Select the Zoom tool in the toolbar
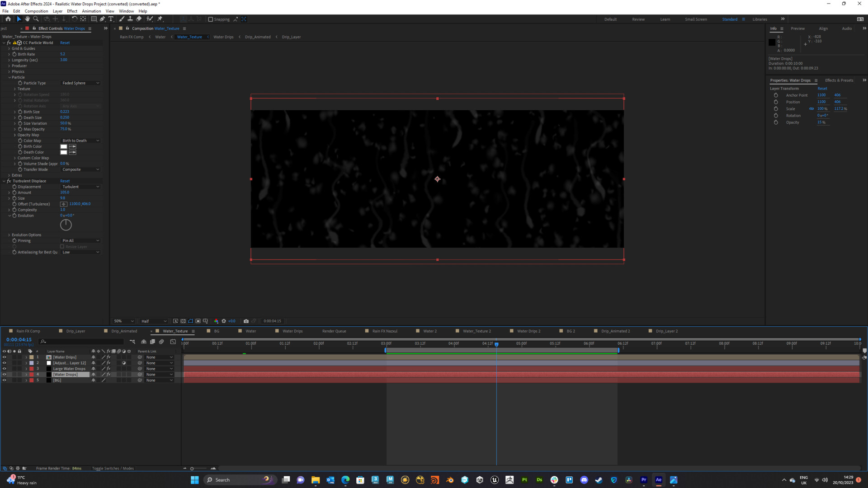Viewport: 868px width, 488px height. [x=36, y=19]
